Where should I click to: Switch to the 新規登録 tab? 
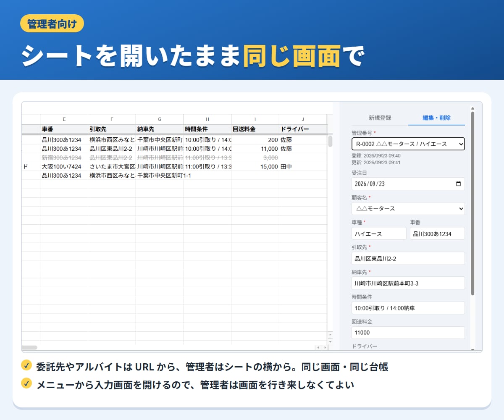click(x=380, y=118)
